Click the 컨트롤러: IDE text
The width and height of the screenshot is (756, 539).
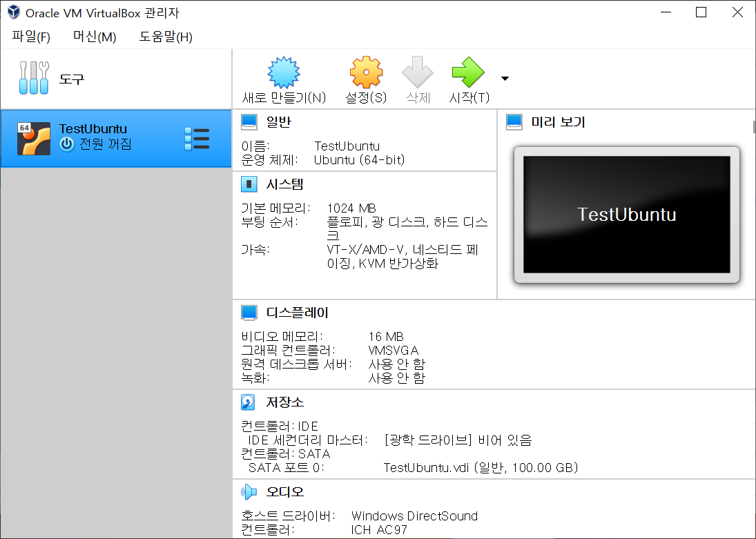coord(280,427)
